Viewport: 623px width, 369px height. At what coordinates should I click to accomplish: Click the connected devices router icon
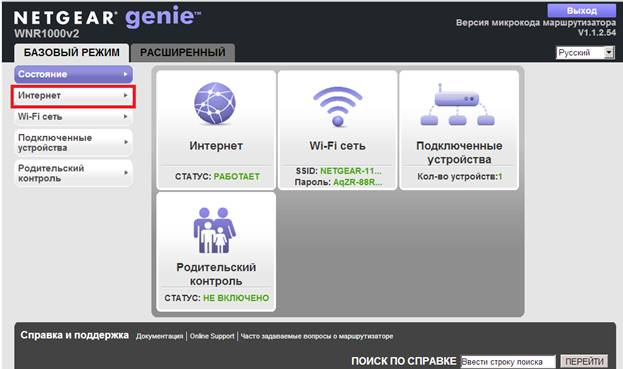tap(458, 105)
